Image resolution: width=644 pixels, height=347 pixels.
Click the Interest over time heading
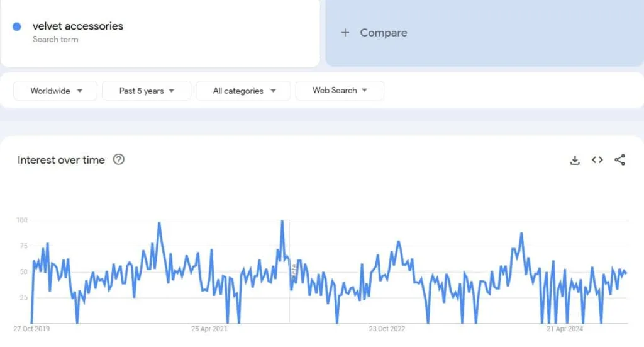pyautogui.click(x=61, y=160)
